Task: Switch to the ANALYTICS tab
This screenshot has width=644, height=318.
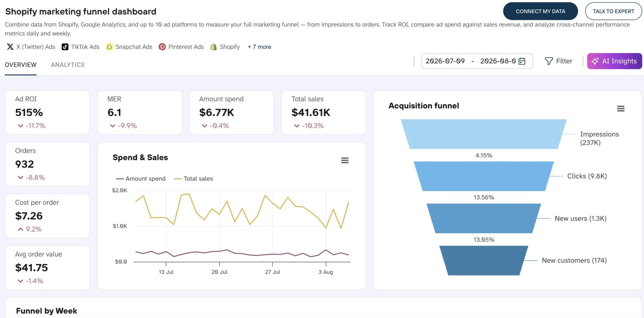Action: pyautogui.click(x=68, y=65)
